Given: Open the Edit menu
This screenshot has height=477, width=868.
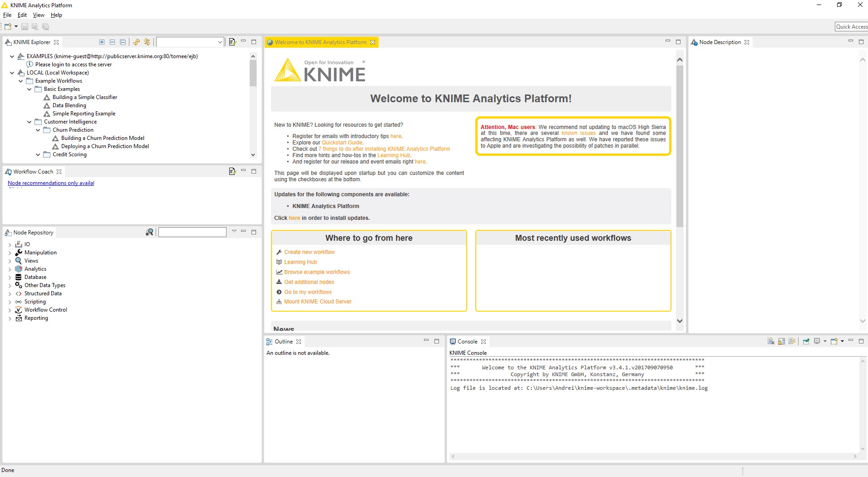Looking at the screenshot, I should 22,15.
